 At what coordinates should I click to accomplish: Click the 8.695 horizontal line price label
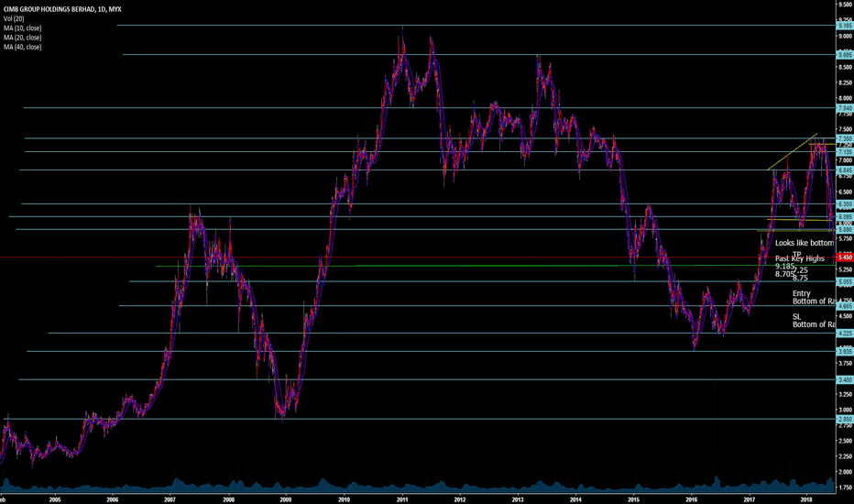(x=845, y=55)
